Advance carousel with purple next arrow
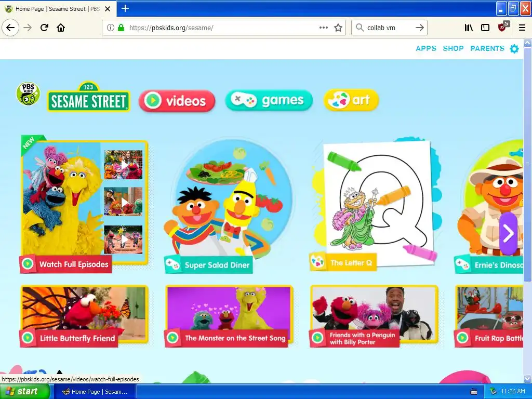Screen dimensions: 532x399 (x=508, y=233)
